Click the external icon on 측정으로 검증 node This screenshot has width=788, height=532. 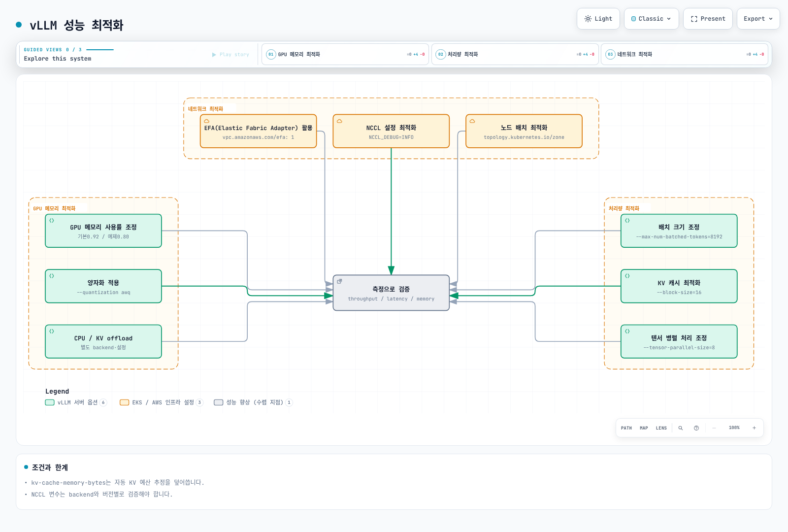(339, 281)
